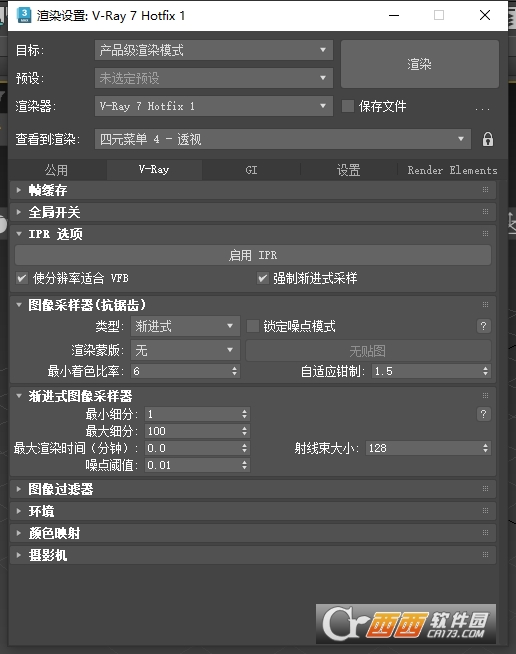Open help for the progressive sampler rollout
The height and width of the screenshot is (654, 516).
[483, 414]
